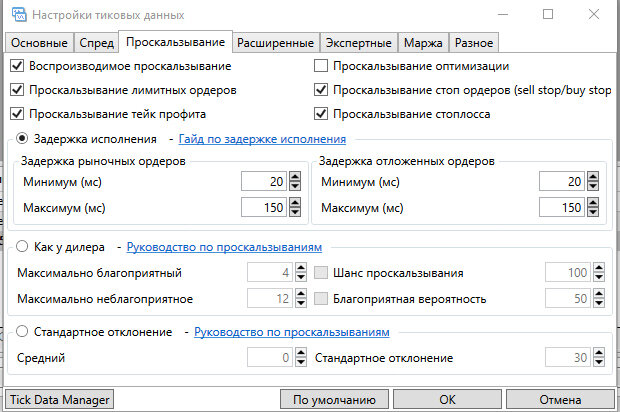The height and width of the screenshot is (412, 620).
Task: Click pending orders Максимум (мс) field
Action: [x=561, y=207]
